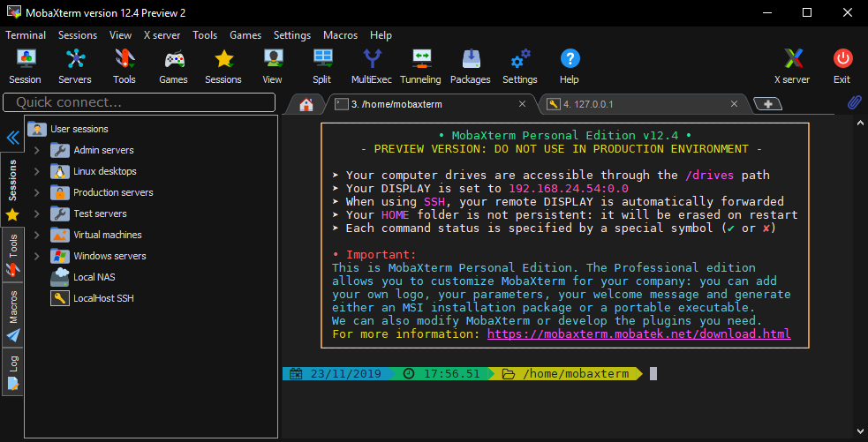This screenshot has width=868, height=442.
Task: Open the X server menu
Action: tap(162, 35)
